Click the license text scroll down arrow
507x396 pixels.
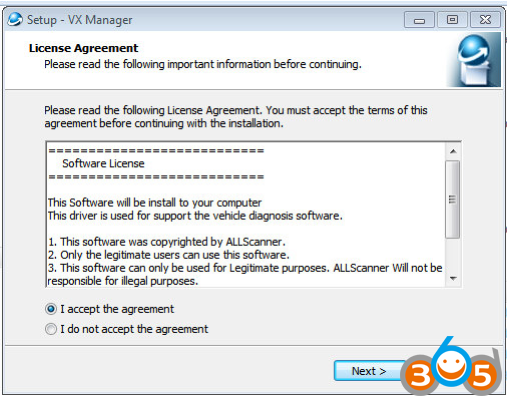click(x=453, y=278)
